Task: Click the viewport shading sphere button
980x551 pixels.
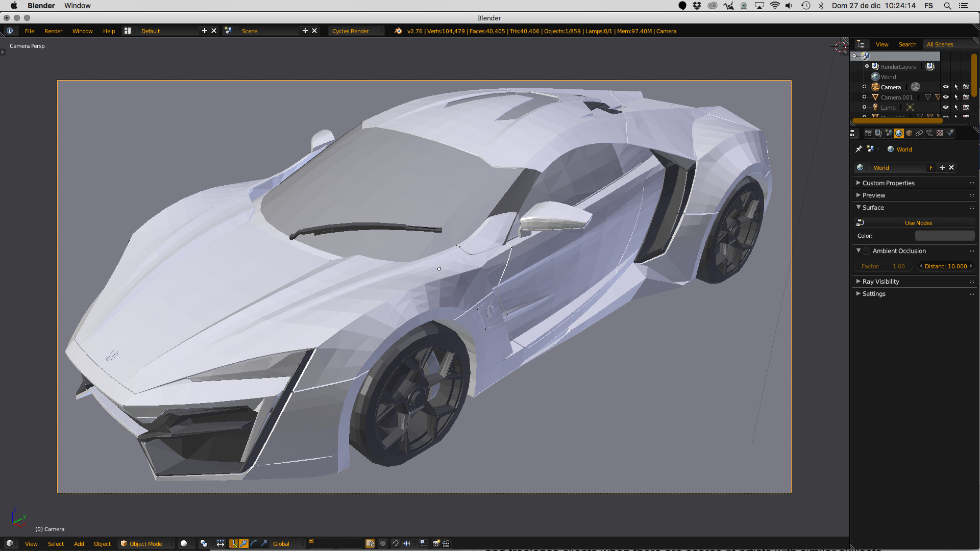Action: coord(184,543)
